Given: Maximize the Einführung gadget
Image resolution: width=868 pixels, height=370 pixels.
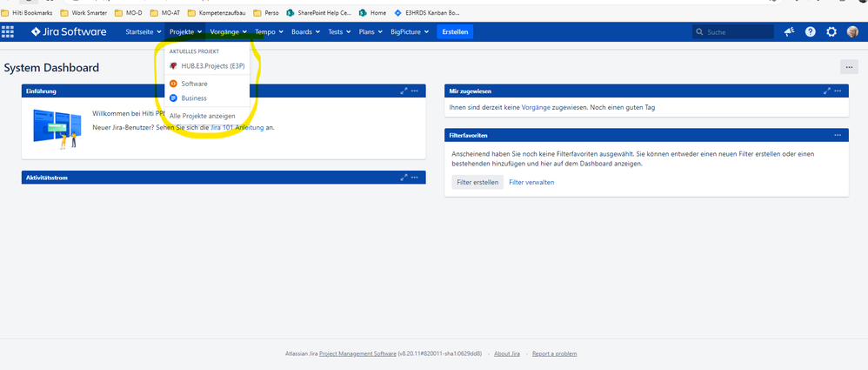Looking at the screenshot, I should coord(404,91).
